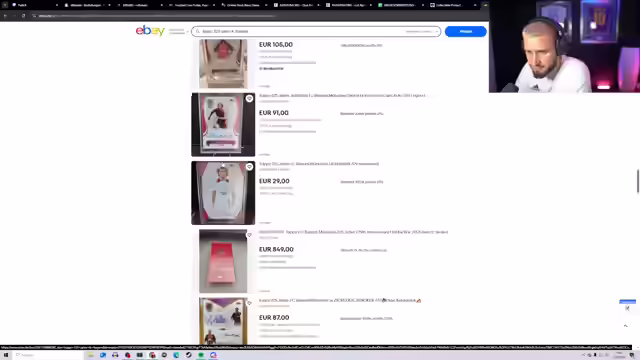Open the title link of the EUR 29,00 listing
The image size is (640, 360).
coord(319,164)
